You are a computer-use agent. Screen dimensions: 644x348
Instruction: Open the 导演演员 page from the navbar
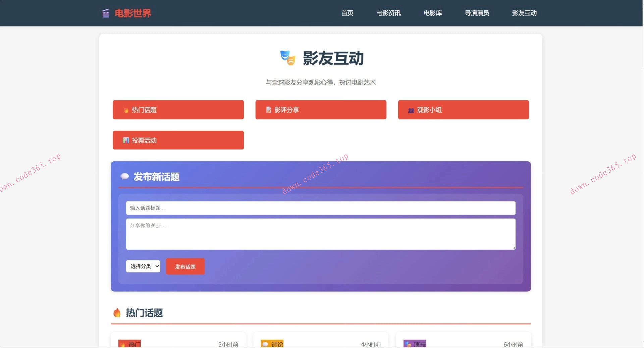(477, 13)
